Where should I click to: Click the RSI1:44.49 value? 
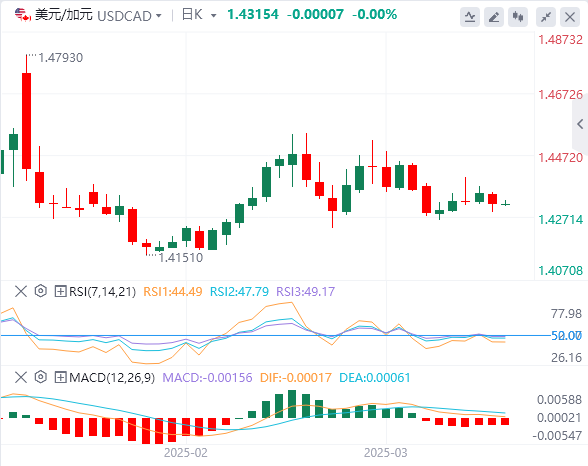173,292
